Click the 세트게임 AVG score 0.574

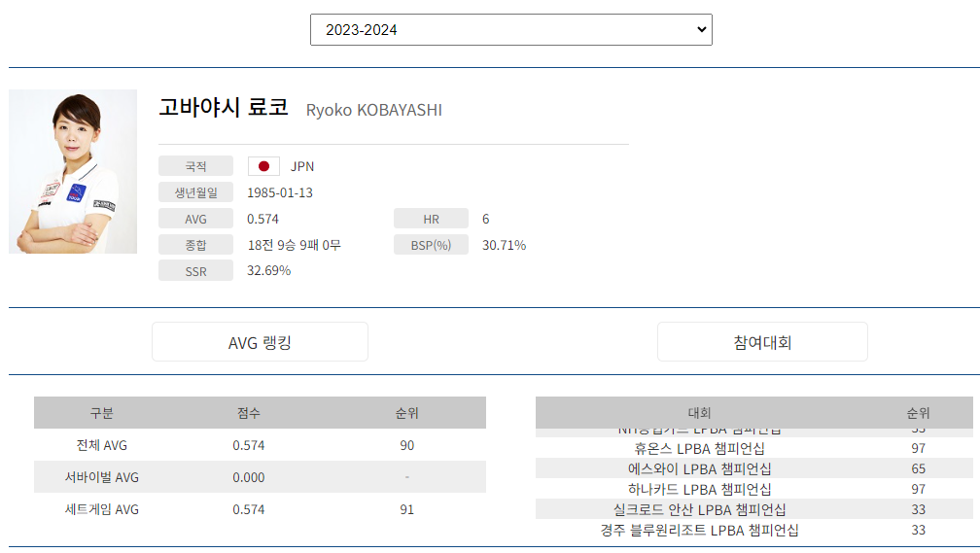(x=248, y=509)
